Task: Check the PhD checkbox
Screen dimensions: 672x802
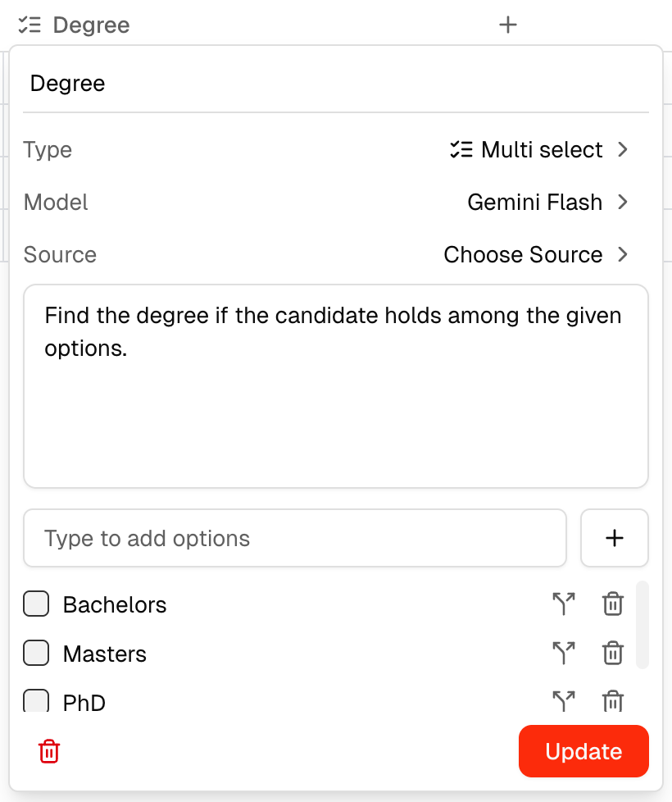Action: pos(36,701)
